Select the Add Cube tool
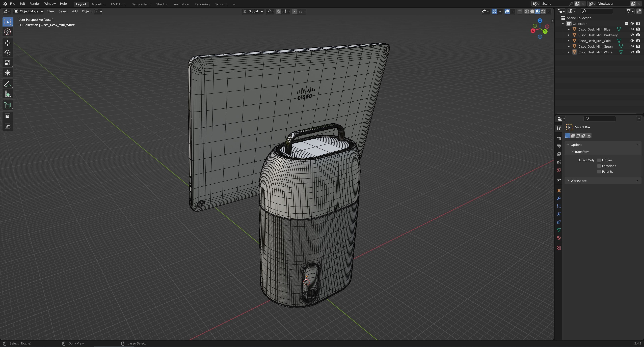 8,105
